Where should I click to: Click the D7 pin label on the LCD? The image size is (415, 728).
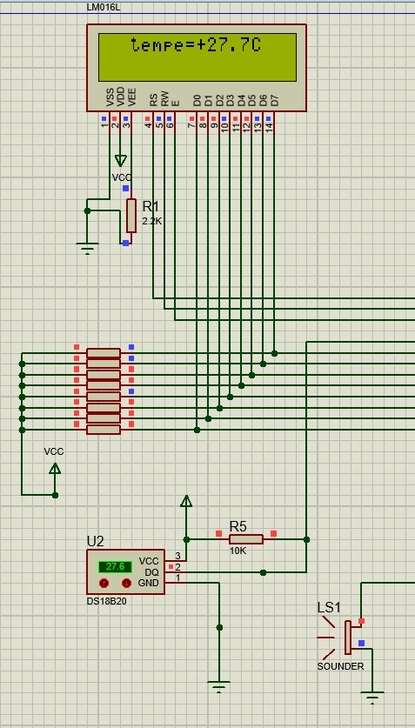(x=274, y=100)
